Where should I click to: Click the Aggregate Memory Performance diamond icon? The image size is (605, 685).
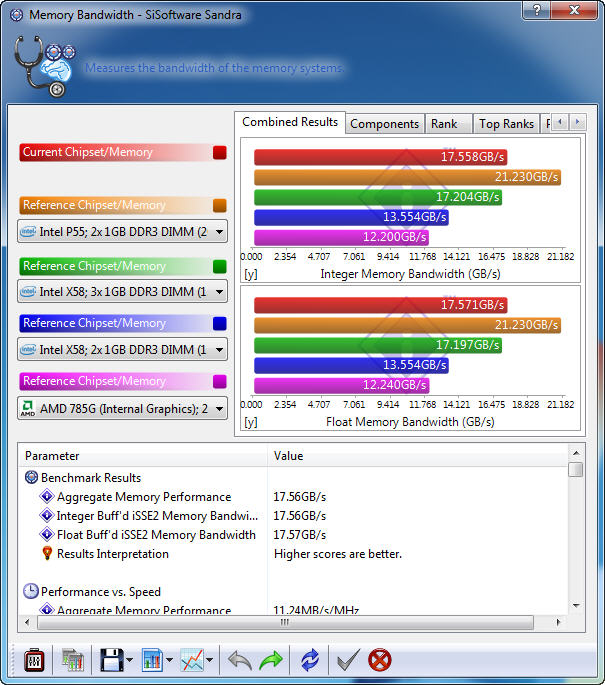[x=47, y=497]
